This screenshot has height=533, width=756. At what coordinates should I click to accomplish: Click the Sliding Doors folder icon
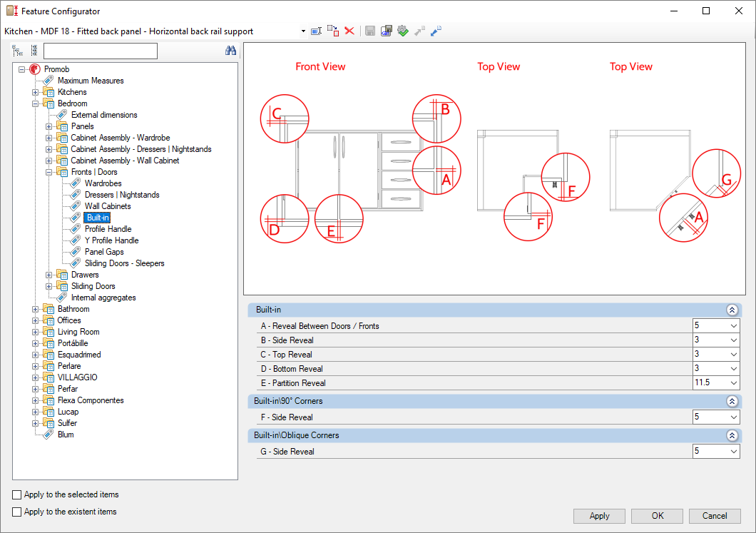coord(62,286)
